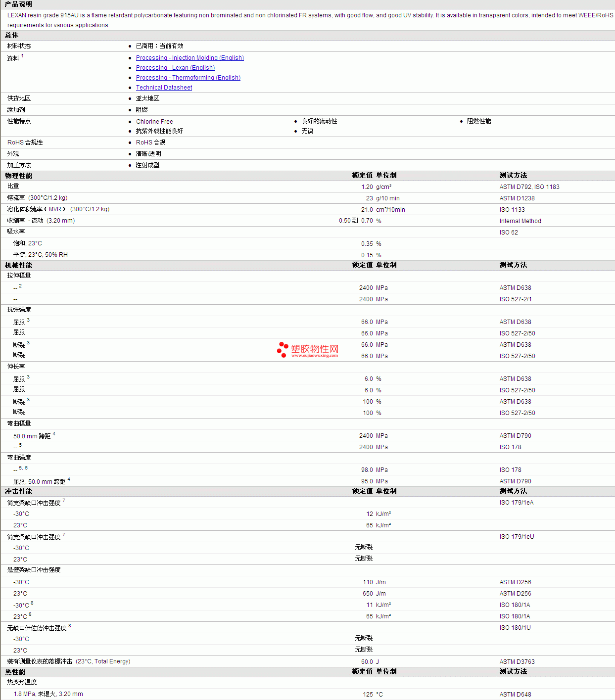Select the 21.0 melt volume rate value
615x700 pixels.
(x=367, y=210)
